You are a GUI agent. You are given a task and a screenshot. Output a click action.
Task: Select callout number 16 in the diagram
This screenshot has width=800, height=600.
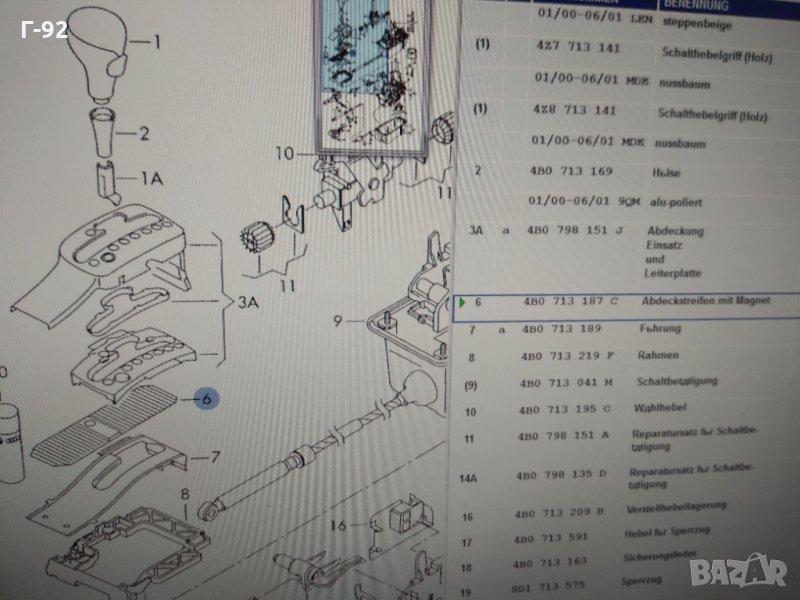(336, 524)
